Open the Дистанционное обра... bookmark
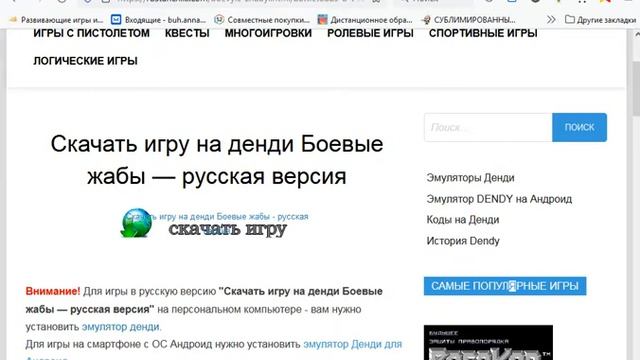 click(x=365, y=20)
